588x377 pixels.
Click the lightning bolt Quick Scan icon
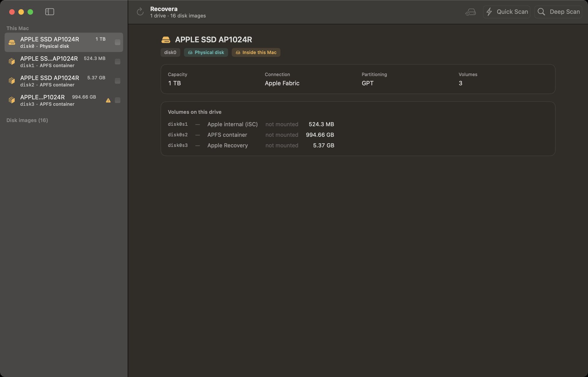click(489, 12)
